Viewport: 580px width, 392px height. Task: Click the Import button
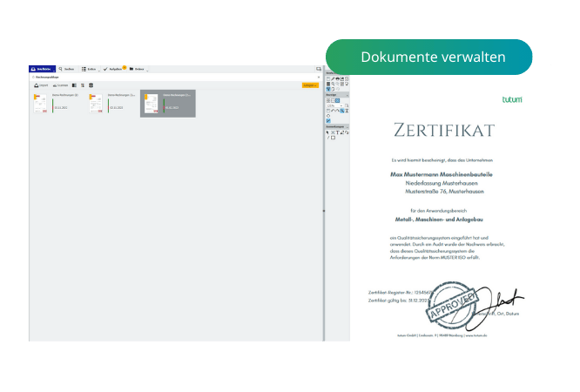(41, 85)
